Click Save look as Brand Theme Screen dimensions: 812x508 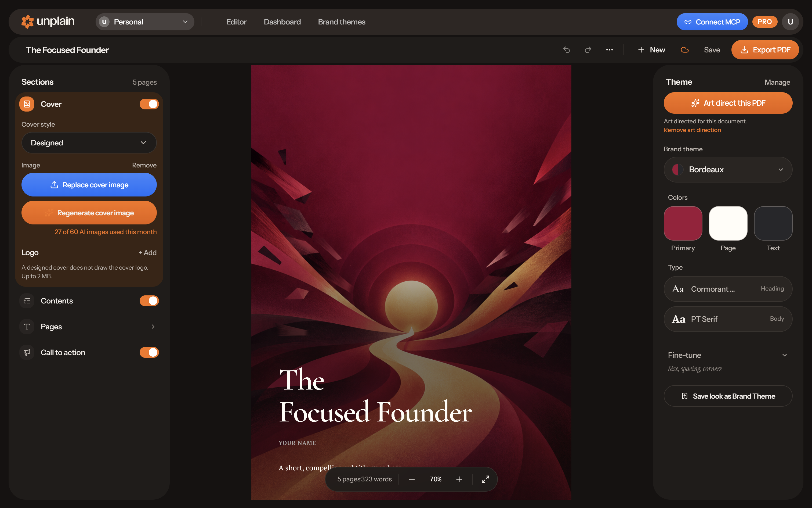click(728, 396)
